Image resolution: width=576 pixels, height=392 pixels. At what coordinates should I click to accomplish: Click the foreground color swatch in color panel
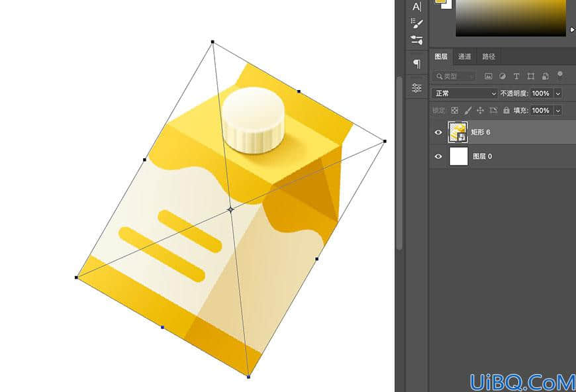click(x=440, y=1)
